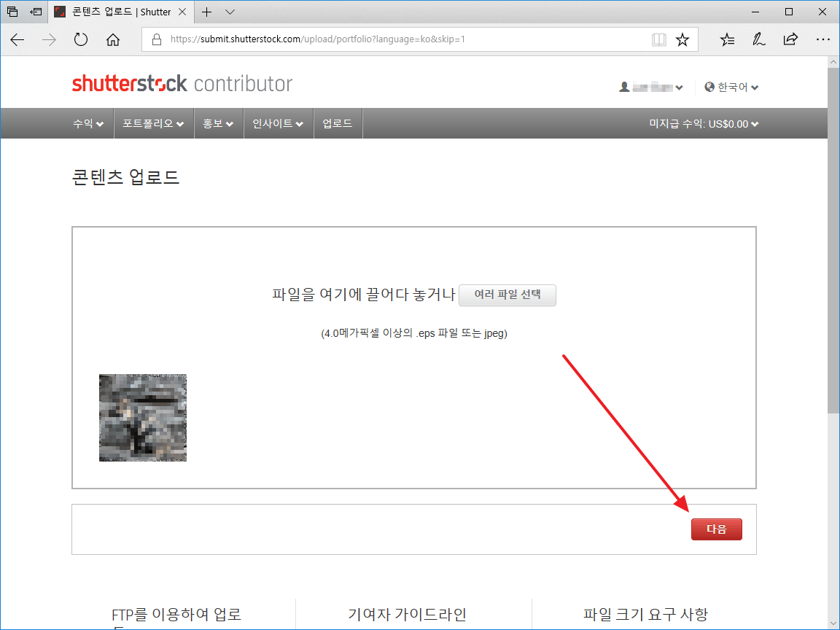The height and width of the screenshot is (630, 840).
Task: Select the 업로드 navigation item
Action: pos(338,124)
